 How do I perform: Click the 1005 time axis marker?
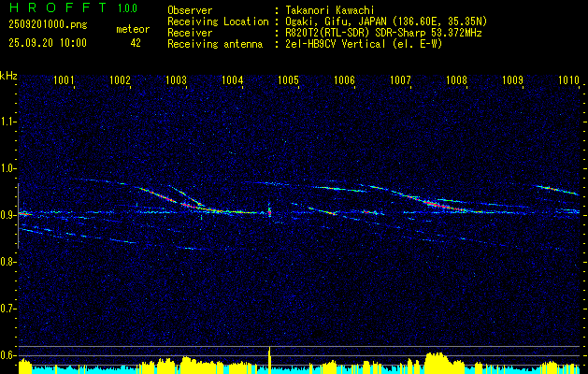288,79
